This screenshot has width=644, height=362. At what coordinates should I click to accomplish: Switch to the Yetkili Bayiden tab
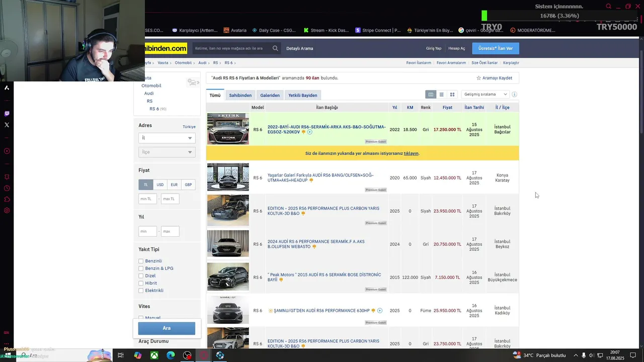(302, 95)
